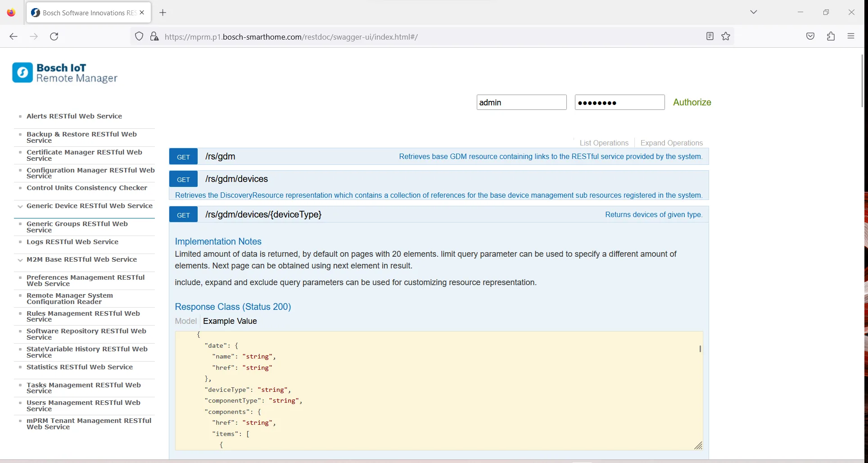
Task: Click the Save to Pocket icon
Action: (x=810, y=36)
